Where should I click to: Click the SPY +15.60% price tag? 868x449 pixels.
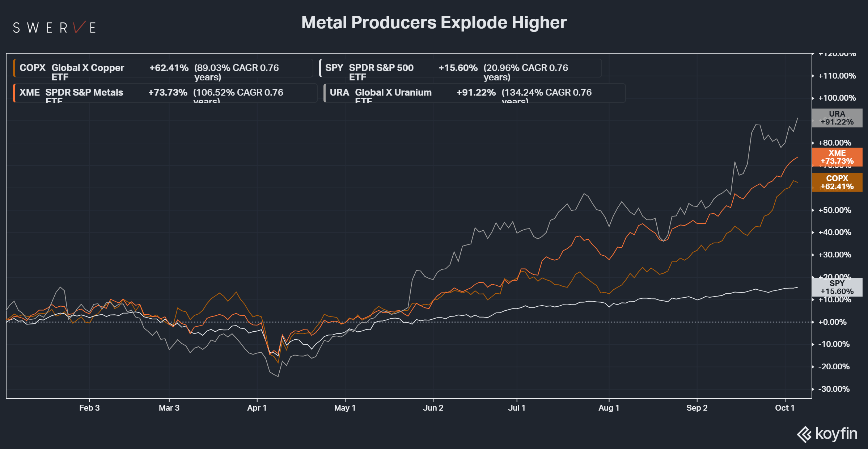(837, 287)
